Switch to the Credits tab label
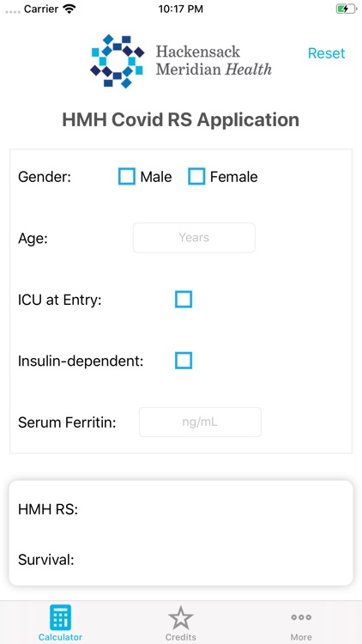This screenshot has height=644, width=362. coord(181,637)
